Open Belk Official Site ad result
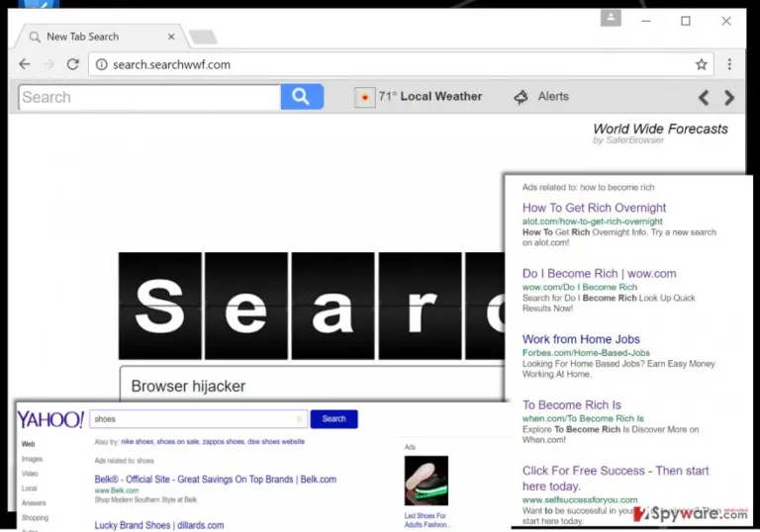 click(x=215, y=480)
